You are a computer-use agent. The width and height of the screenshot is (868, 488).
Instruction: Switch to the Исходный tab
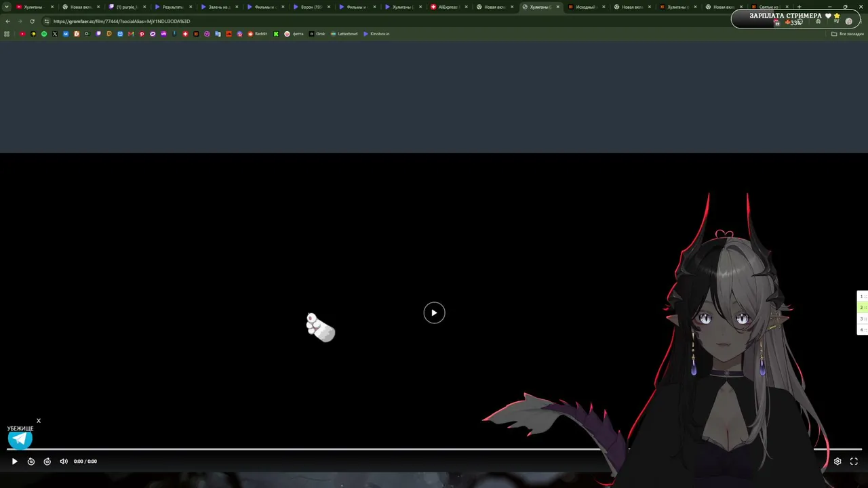586,7
